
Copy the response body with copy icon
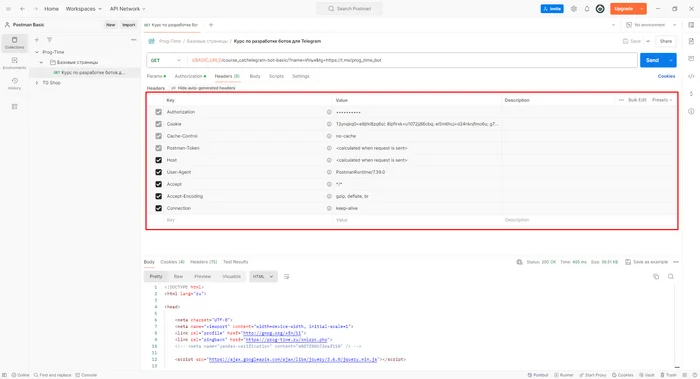pos(656,276)
